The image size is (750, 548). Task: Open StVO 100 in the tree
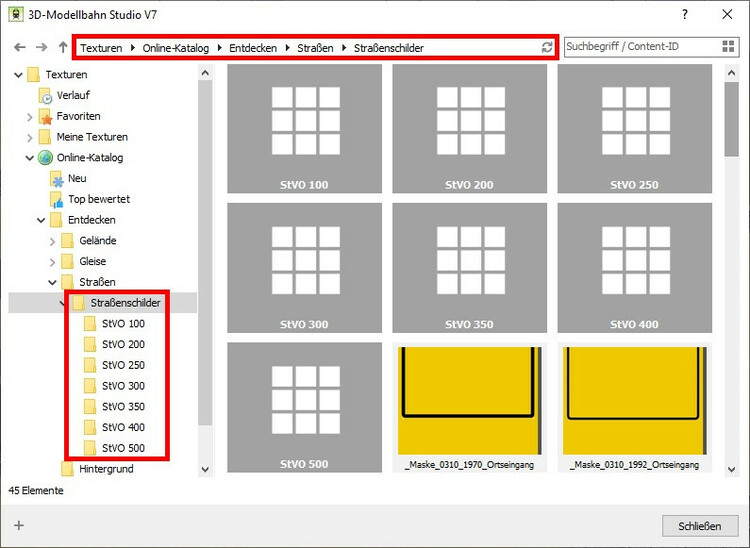coord(114,324)
